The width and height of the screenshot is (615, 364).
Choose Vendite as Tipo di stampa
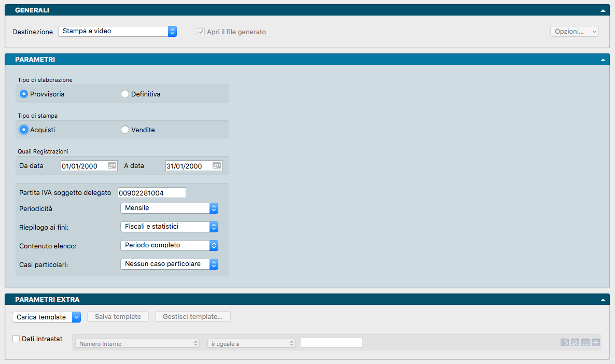pyautogui.click(x=125, y=130)
